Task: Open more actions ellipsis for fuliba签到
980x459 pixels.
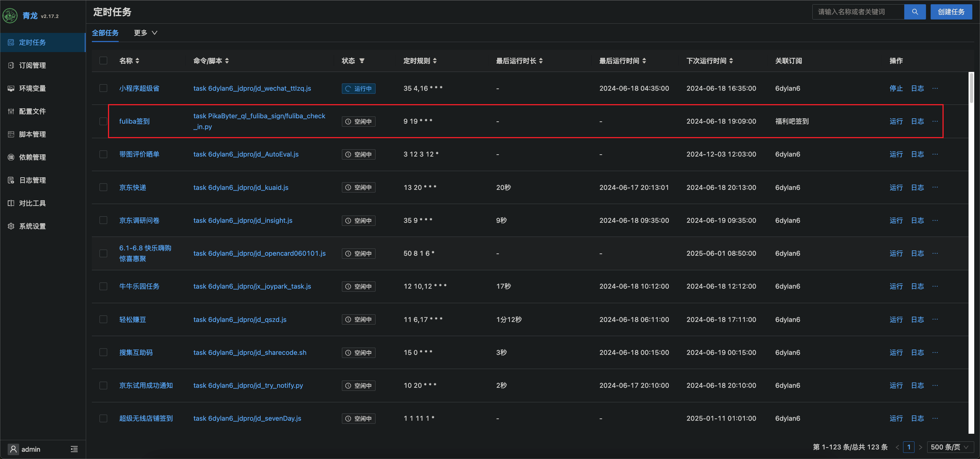Action: tap(935, 121)
